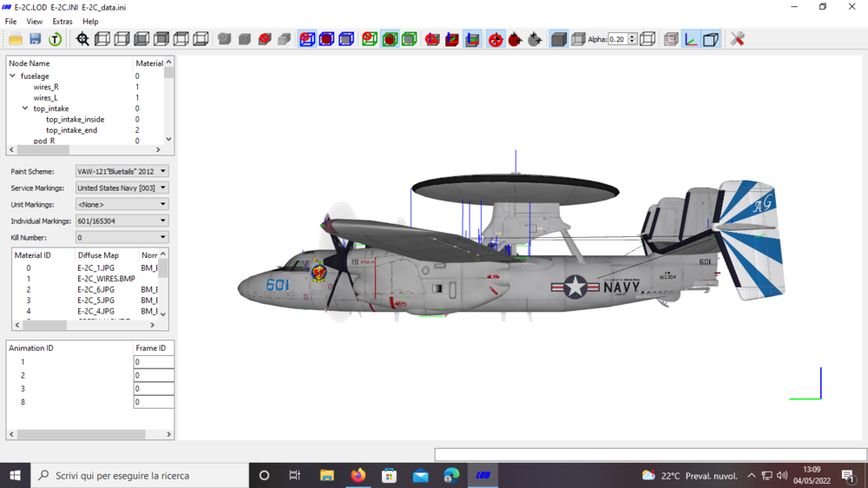
Task: Toggle the coordinate axes display icon
Action: (x=691, y=39)
